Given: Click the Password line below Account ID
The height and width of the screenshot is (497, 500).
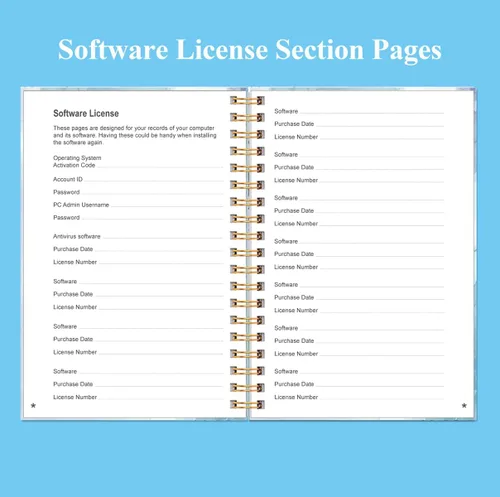Looking at the screenshot, I should click(x=138, y=192).
